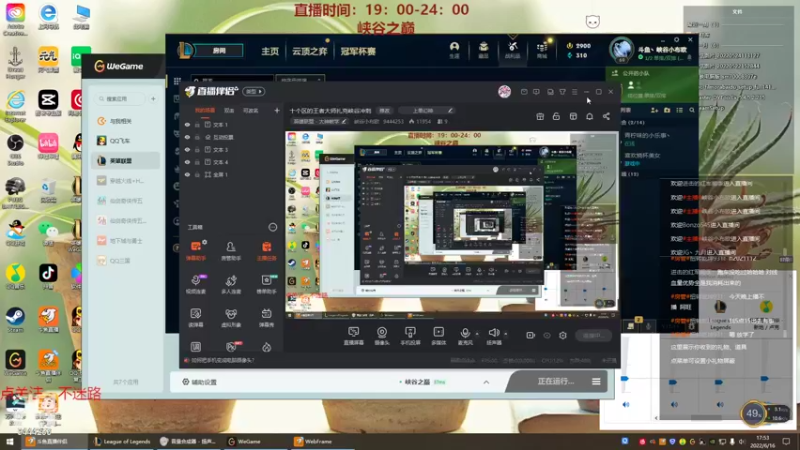Open settings gear in streaming bottom bar
This screenshot has width=800, height=450.
click(x=563, y=335)
